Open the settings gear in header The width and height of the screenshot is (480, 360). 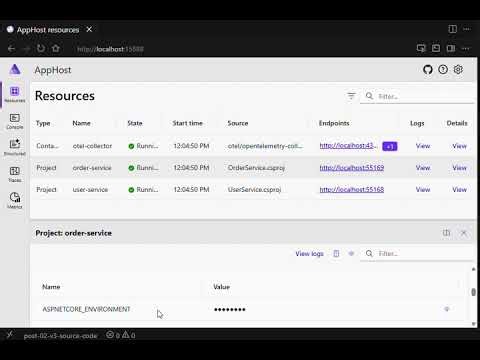(x=458, y=70)
